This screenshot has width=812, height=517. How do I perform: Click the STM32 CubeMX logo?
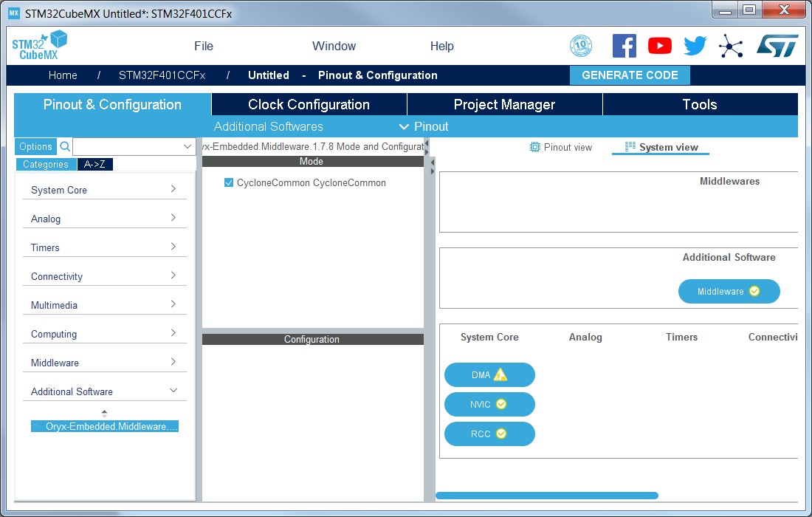pos(39,45)
